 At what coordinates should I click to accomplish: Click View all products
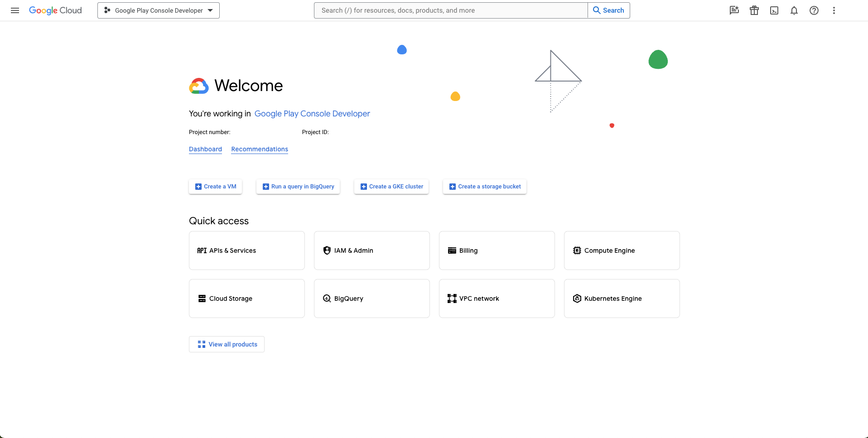[226, 344]
